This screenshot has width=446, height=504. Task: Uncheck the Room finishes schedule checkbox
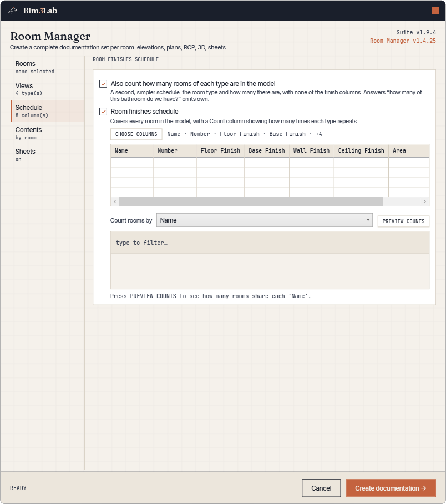(x=103, y=112)
